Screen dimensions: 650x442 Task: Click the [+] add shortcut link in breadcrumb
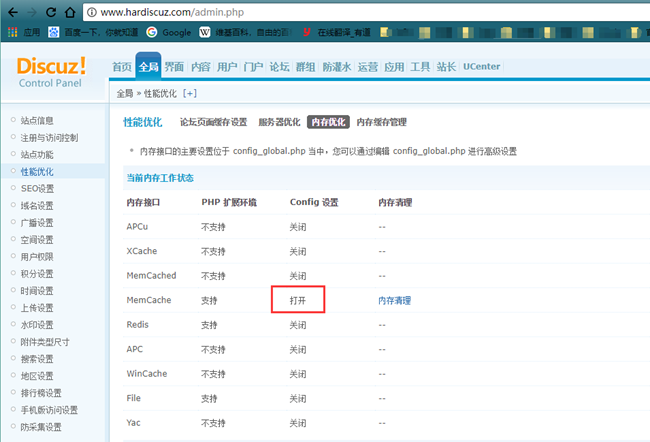coord(190,93)
